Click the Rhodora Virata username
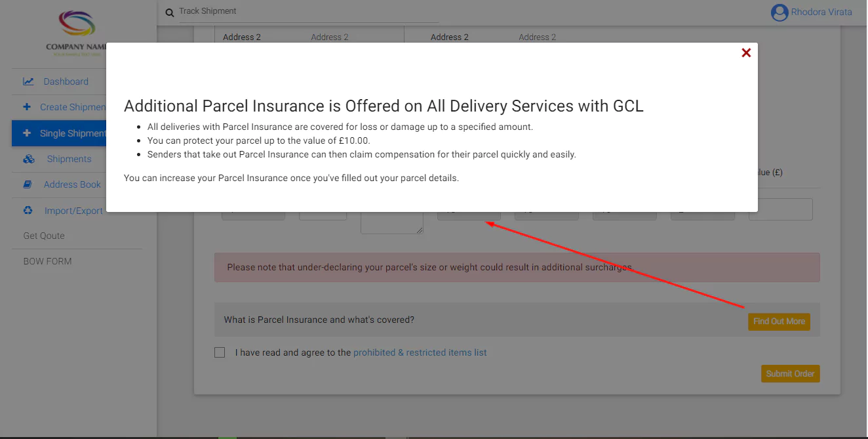 821,12
